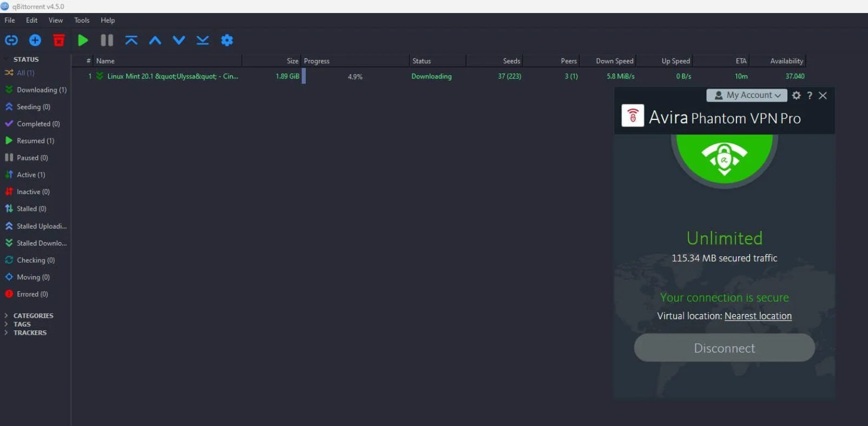Viewport: 868px width, 426px height.
Task: Click the 37 (223) seeds value
Action: point(509,76)
